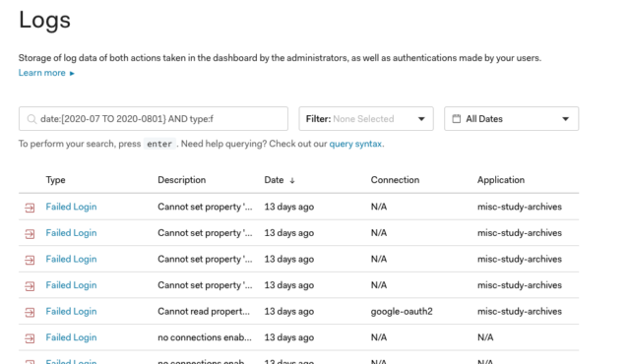Screen dimensions: 630x364
Task: Open the first Failed Login log entry
Action: coord(71,207)
